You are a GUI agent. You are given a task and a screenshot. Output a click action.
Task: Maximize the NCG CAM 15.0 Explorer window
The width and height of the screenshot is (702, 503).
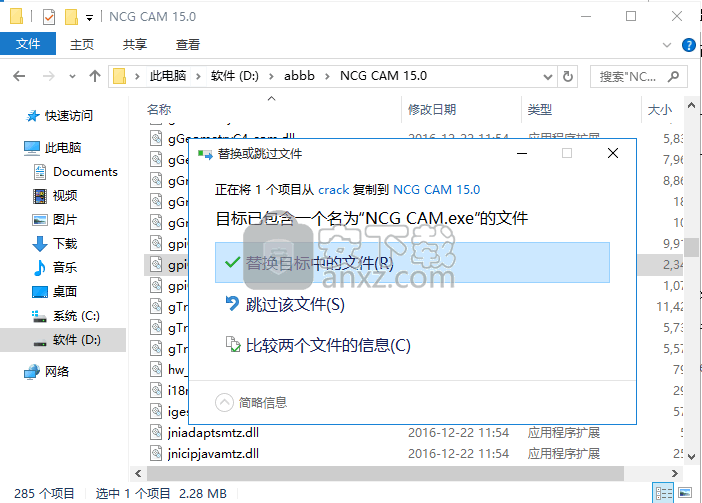pos(631,17)
